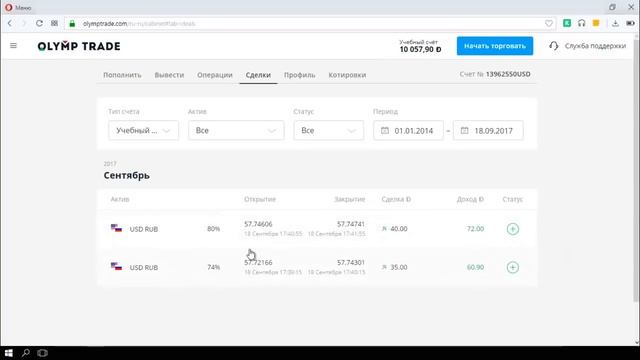Click the 'Начать торговать' button

(x=495, y=46)
